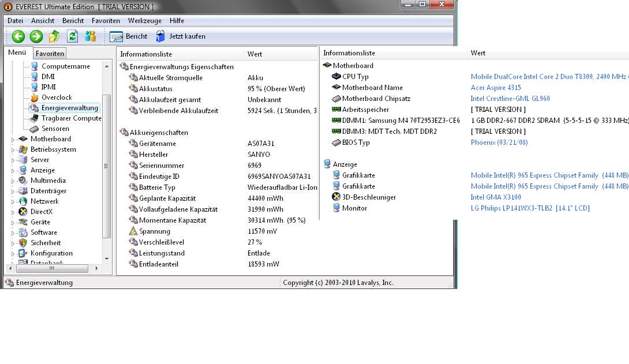Image resolution: width=629 pixels, height=364 pixels.
Task: Open the Favoriten menu
Action: 106,20
